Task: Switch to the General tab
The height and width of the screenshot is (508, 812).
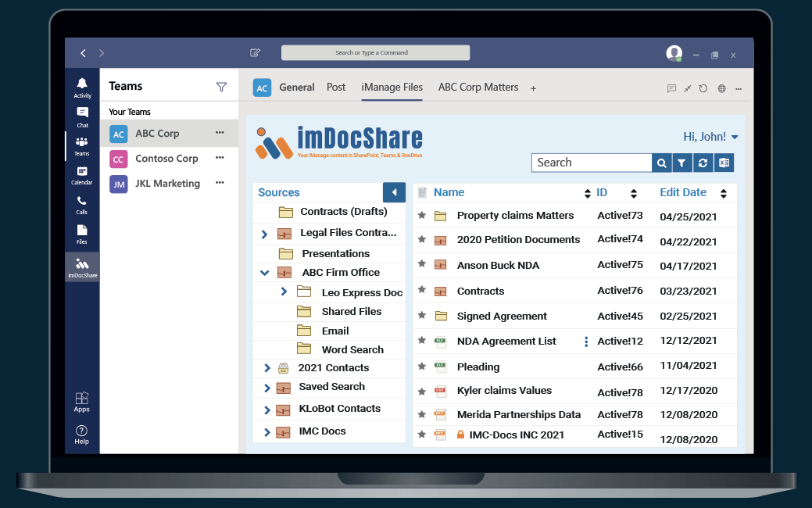Action: (297, 88)
